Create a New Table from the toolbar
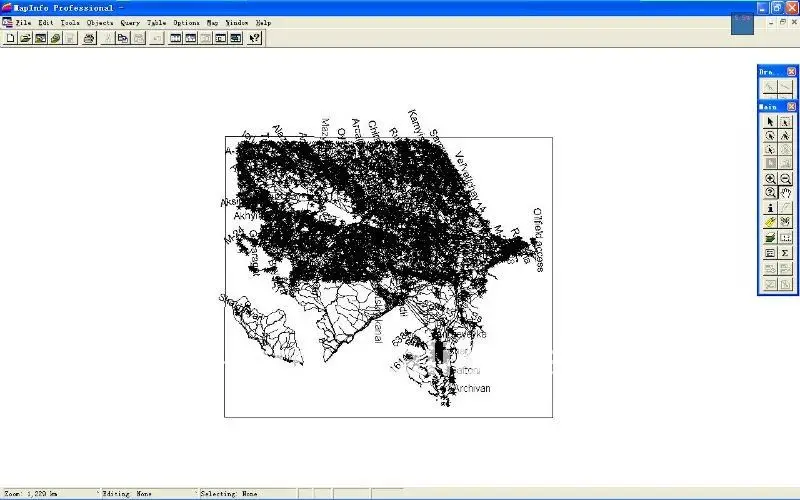Image resolution: width=800 pixels, height=500 pixels. (10, 38)
